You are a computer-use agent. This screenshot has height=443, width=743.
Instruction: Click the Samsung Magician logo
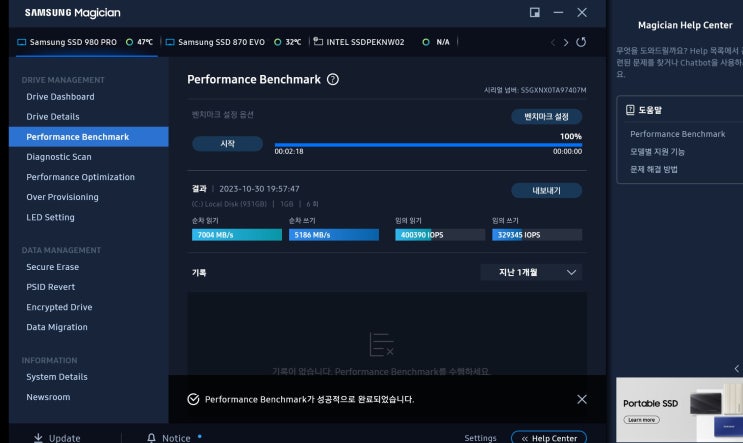coord(72,13)
